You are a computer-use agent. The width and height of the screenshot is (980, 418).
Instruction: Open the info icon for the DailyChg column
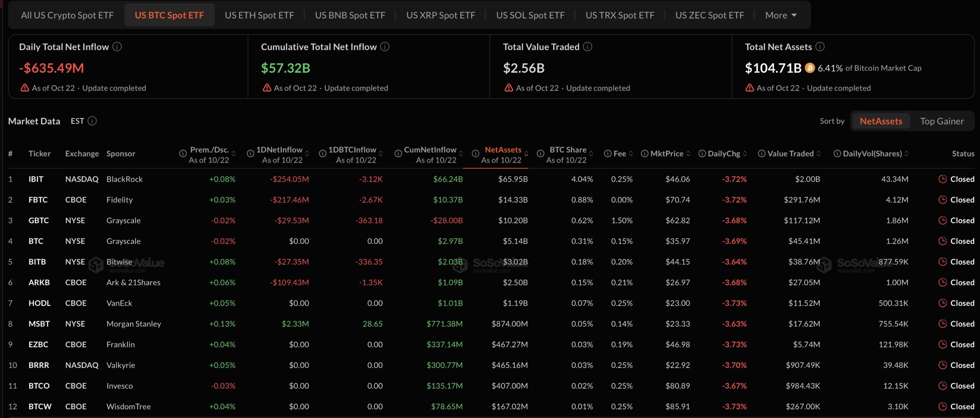[702, 153]
